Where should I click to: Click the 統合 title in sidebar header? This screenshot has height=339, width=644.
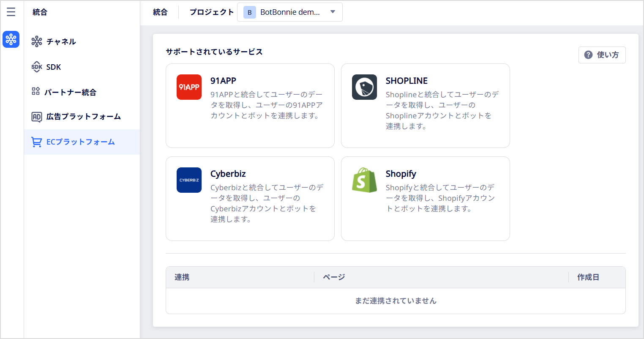pyautogui.click(x=40, y=12)
